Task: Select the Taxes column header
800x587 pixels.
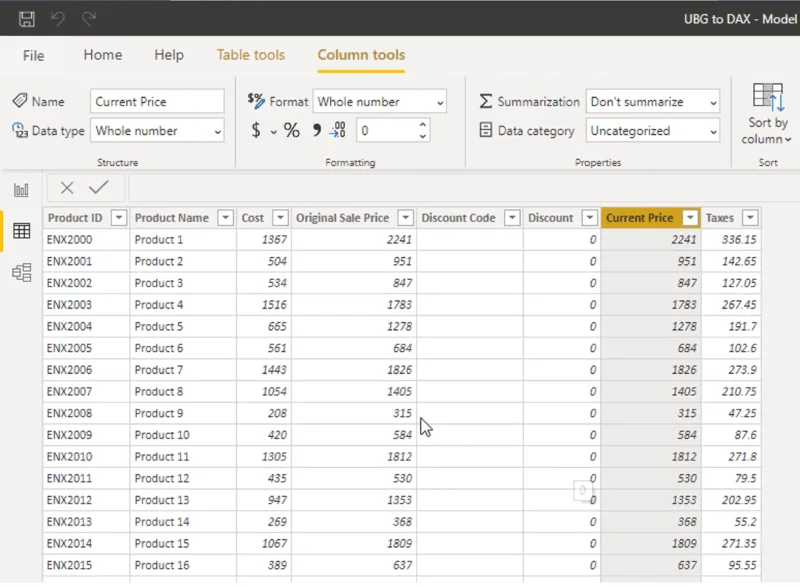Action: click(x=719, y=218)
